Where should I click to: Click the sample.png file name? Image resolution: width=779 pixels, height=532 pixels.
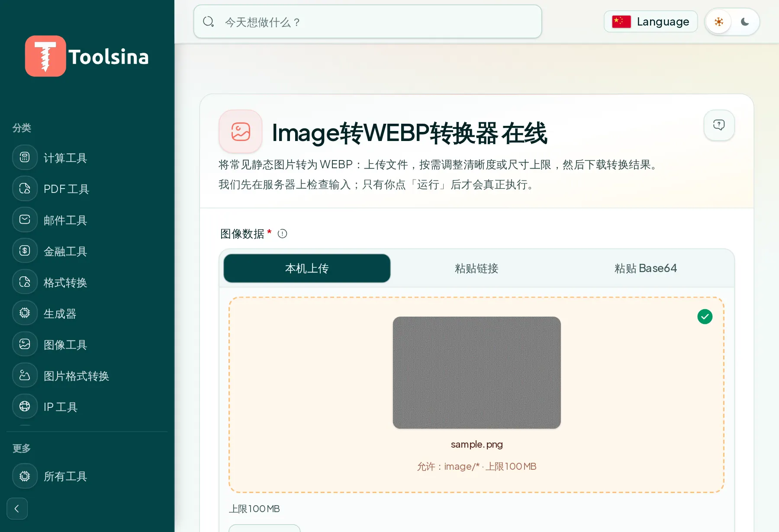pos(476,444)
